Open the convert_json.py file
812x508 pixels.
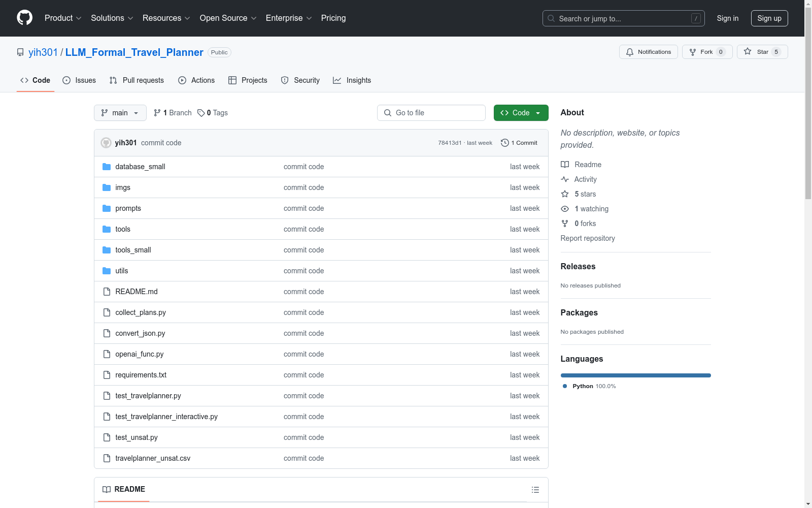[x=140, y=333]
